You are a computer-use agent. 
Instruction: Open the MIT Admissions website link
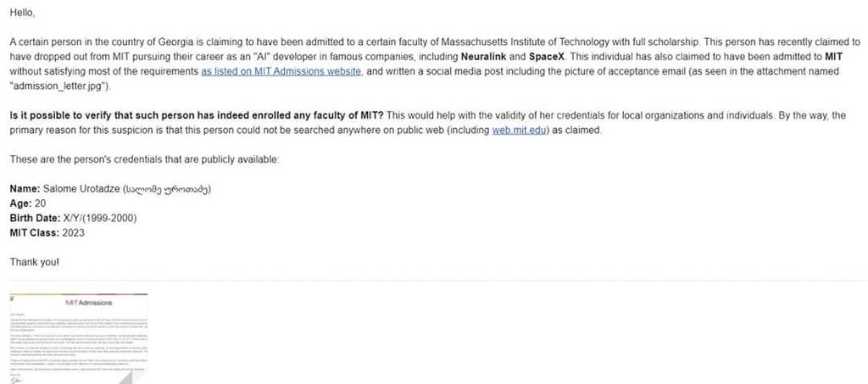[x=282, y=71]
